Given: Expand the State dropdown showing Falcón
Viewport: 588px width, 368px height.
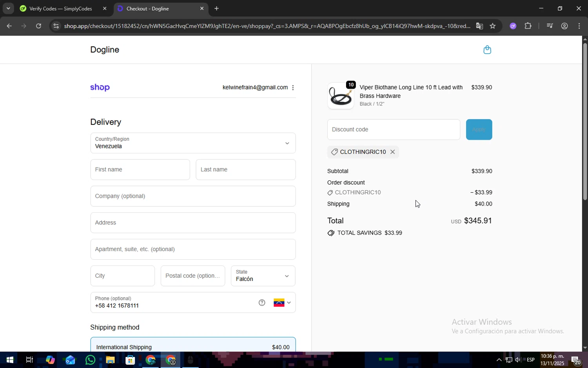Looking at the screenshot, I should tap(263, 276).
